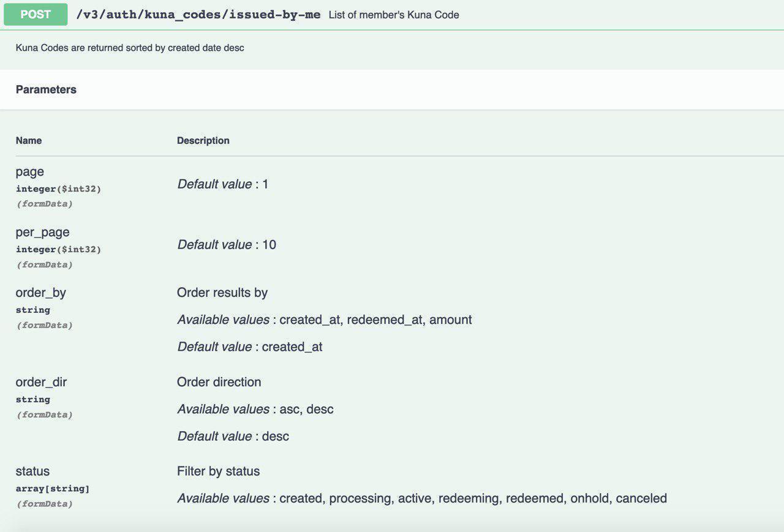Click the "Order direction" description text

click(219, 382)
